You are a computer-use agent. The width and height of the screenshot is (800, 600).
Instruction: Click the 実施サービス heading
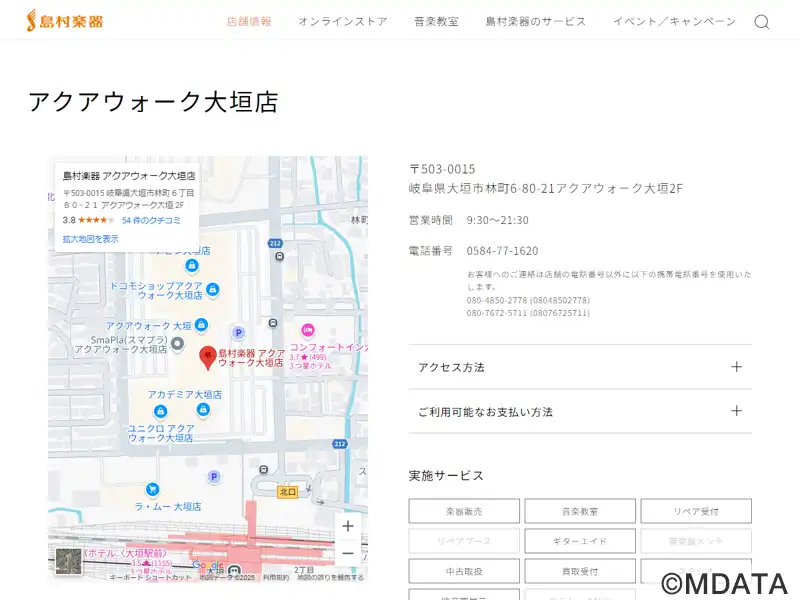446,476
